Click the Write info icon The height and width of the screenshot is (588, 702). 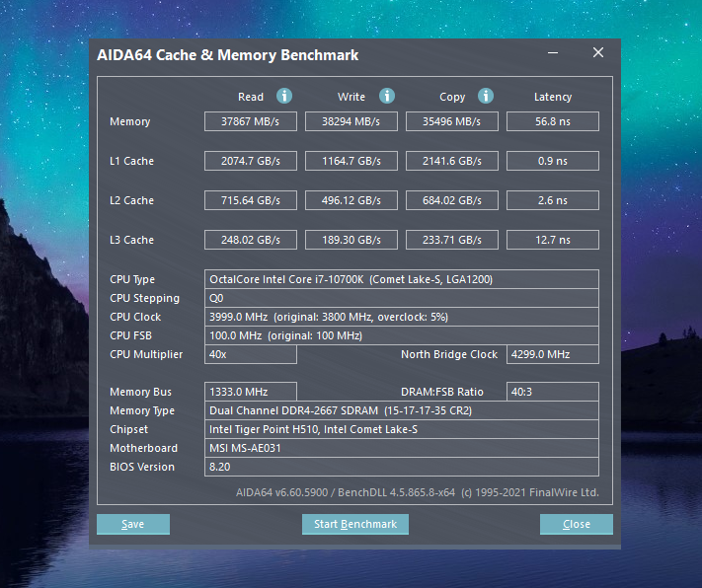pyautogui.click(x=387, y=96)
